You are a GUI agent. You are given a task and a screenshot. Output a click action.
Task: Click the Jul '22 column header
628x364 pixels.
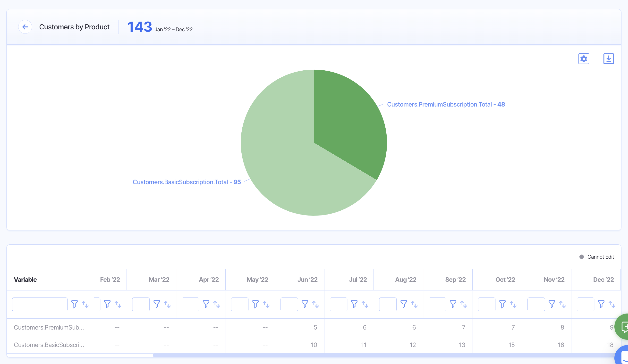click(x=358, y=280)
